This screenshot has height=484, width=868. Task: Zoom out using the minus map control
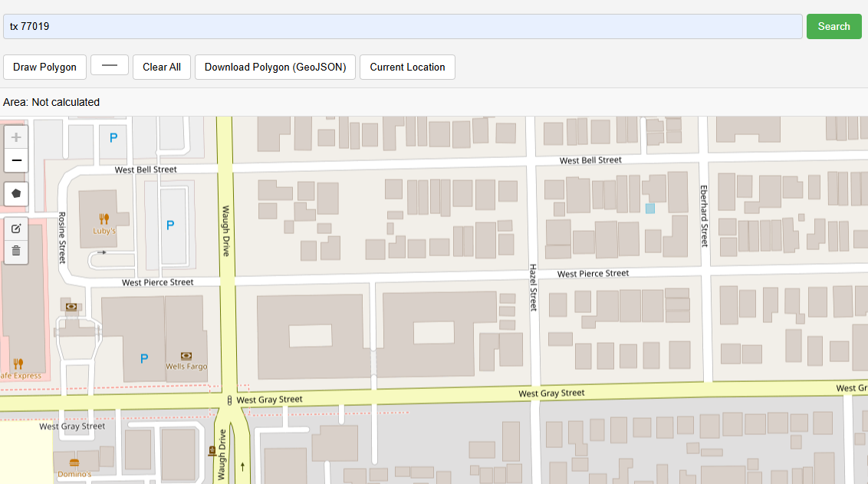(x=16, y=160)
